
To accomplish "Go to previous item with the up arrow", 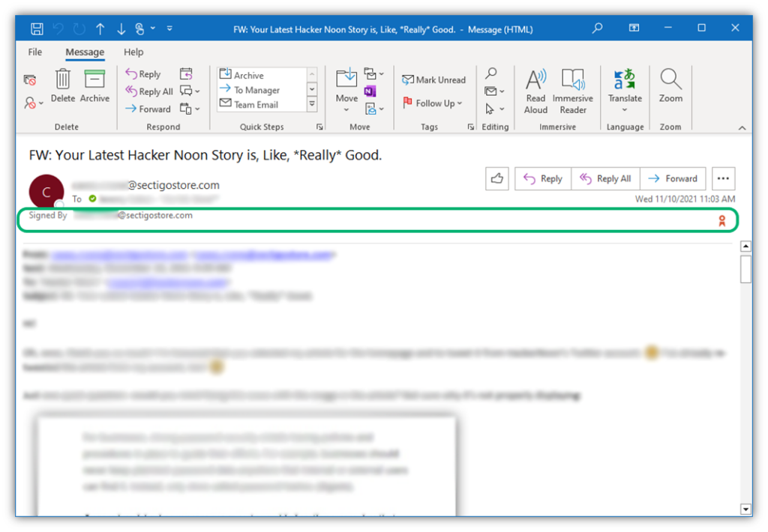I will click(100, 29).
